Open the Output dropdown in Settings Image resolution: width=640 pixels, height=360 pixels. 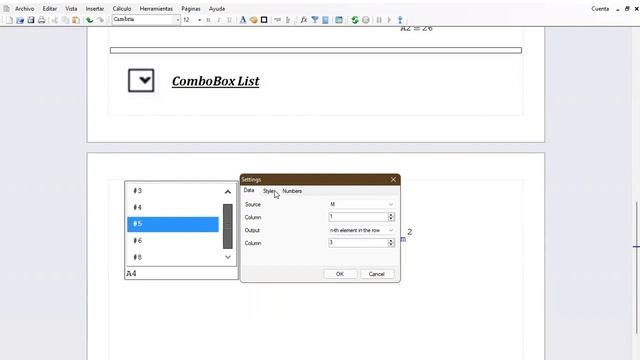coord(361,230)
